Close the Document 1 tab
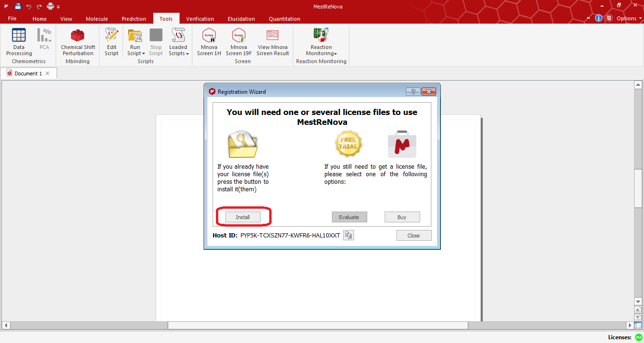Image resolution: width=644 pixels, height=343 pixels. point(48,73)
